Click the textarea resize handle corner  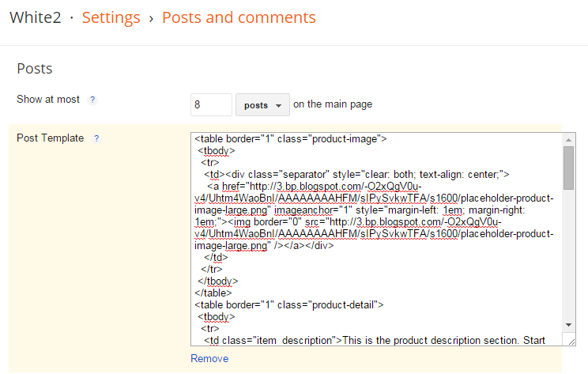point(568,339)
